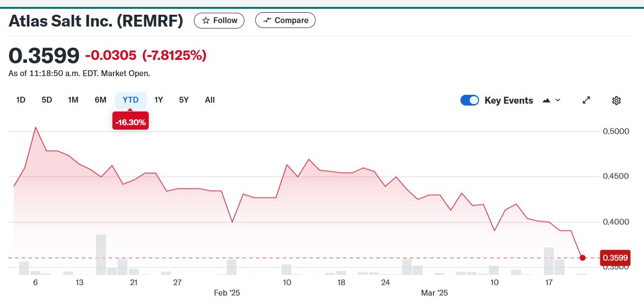Select the 1D time range tab
This screenshot has height=304, width=644.
point(21,100)
